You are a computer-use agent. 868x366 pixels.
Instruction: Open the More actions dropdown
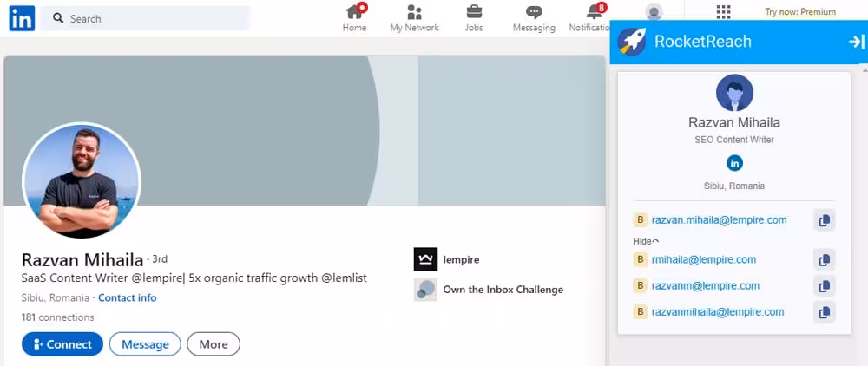(x=214, y=344)
